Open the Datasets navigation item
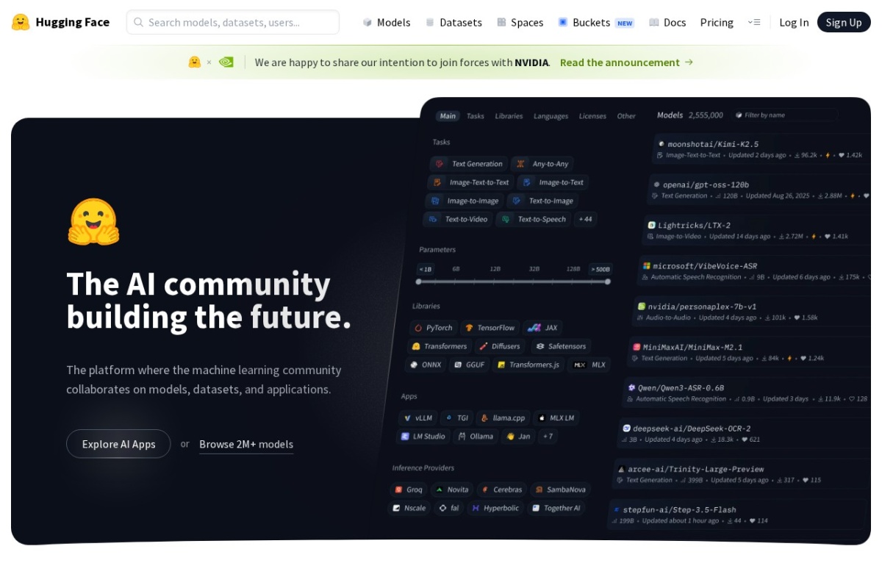Viewport: 882px width, 588px height. pos(453,22)
